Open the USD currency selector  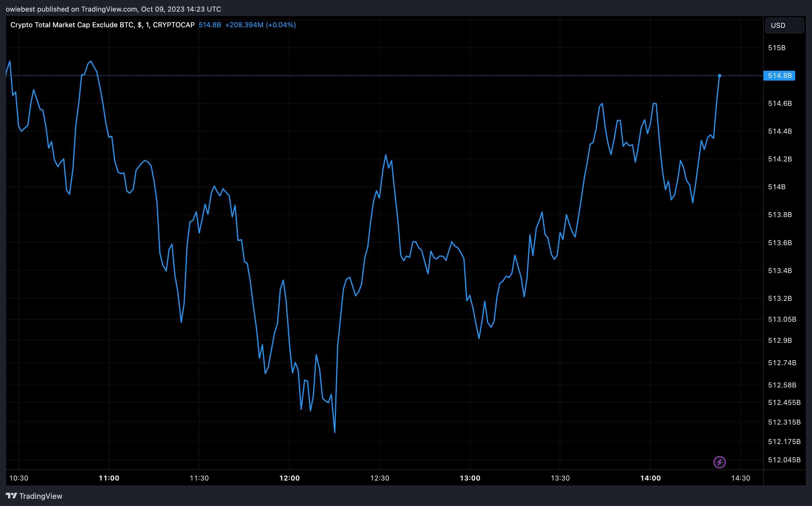pyautogui.click(x=784, y=26)
